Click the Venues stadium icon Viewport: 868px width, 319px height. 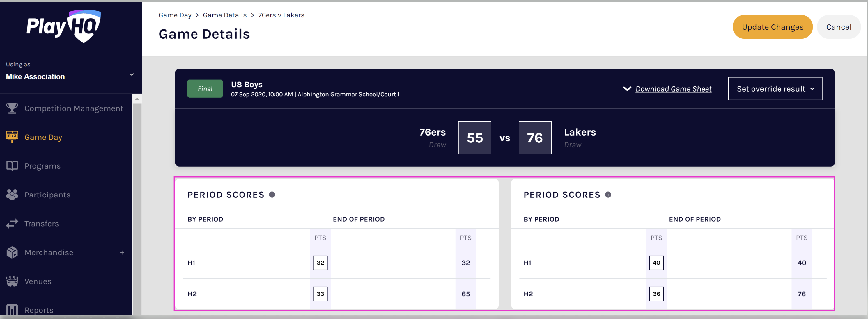(x=12, y=281)
